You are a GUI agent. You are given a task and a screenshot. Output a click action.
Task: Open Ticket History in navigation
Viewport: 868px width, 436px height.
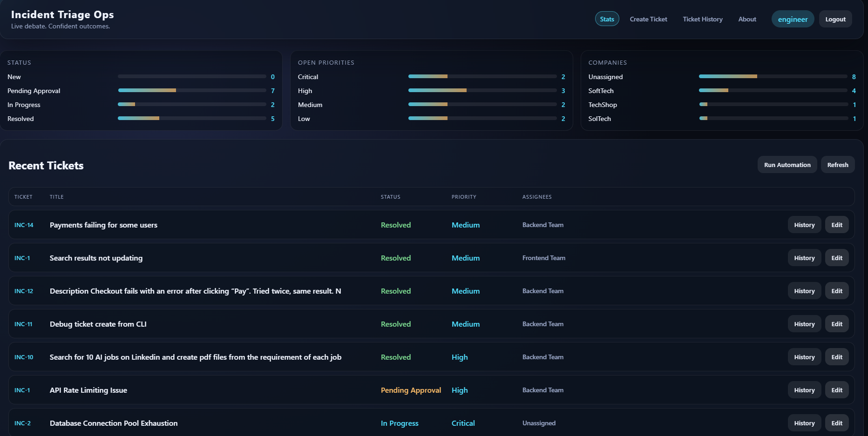tap(703, 19)
